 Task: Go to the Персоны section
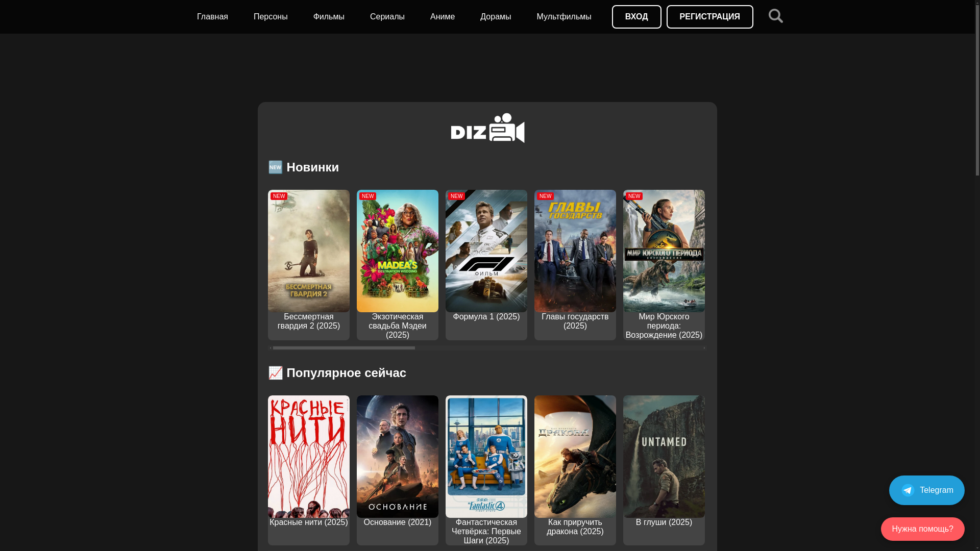point(271,17)
